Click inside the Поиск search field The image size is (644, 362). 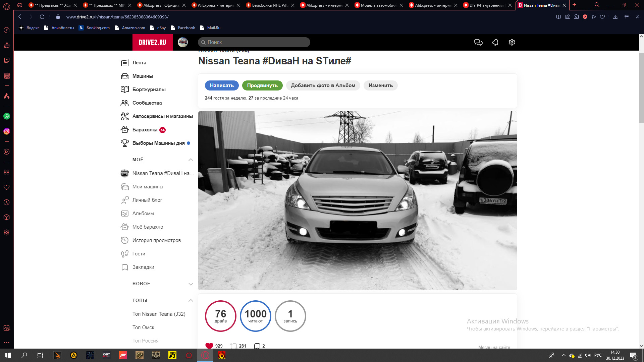254,42
